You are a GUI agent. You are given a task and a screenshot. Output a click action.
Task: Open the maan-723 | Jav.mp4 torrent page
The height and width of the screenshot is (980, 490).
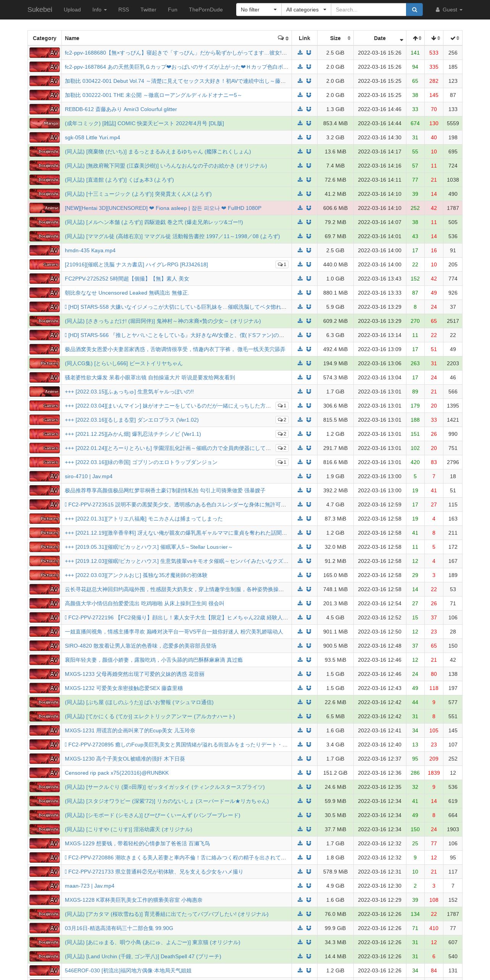pyautogui.click(x=90, y=886)
